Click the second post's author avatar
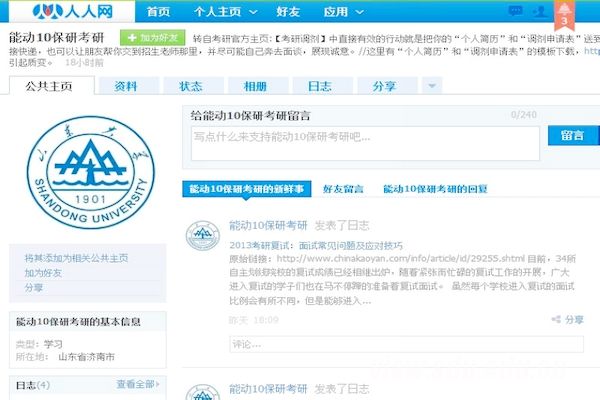Screen dimensions: 600x400 pyautogui.click(x=203, y=391)
